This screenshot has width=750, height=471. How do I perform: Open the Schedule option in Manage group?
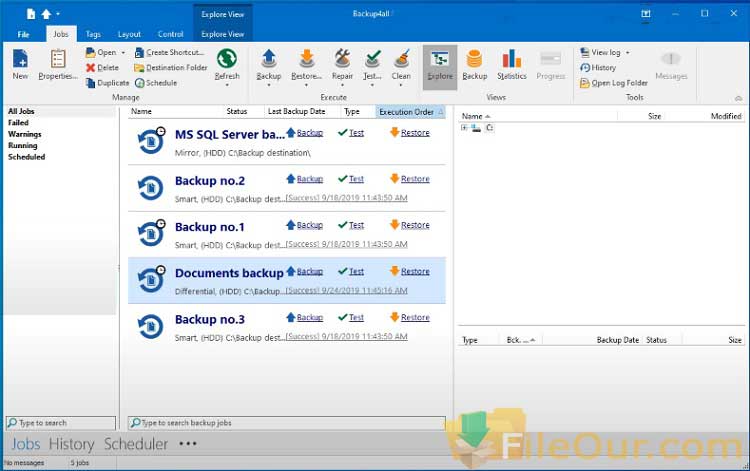[x=156, y=83]
